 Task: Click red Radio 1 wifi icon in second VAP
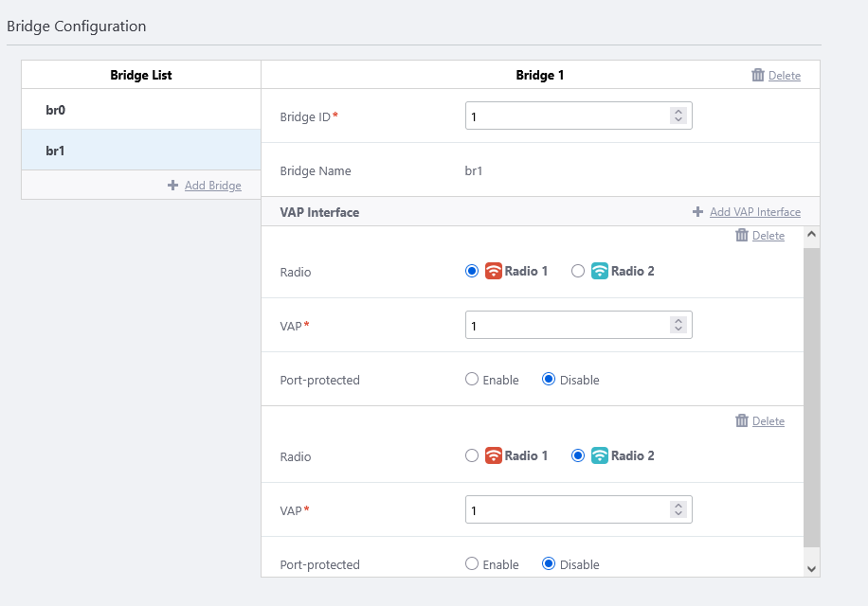coord(493,455)
